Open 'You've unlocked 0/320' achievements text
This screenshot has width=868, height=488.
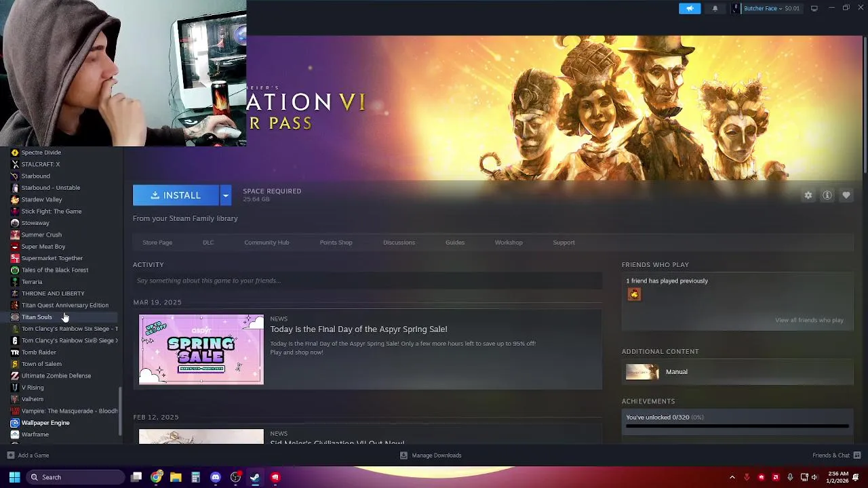click(x=665, y=418)
